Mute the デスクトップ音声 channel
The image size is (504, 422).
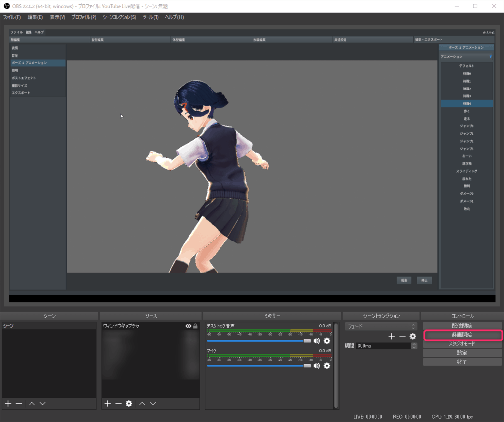click(316, 341)
